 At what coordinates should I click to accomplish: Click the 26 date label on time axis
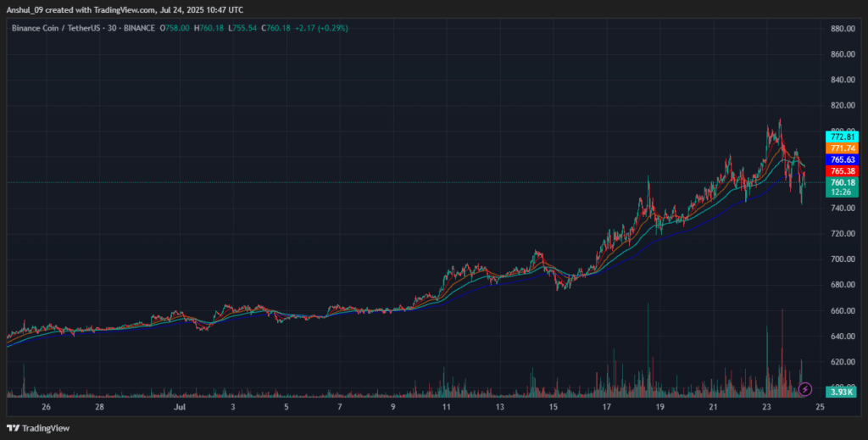coord(46,408)
